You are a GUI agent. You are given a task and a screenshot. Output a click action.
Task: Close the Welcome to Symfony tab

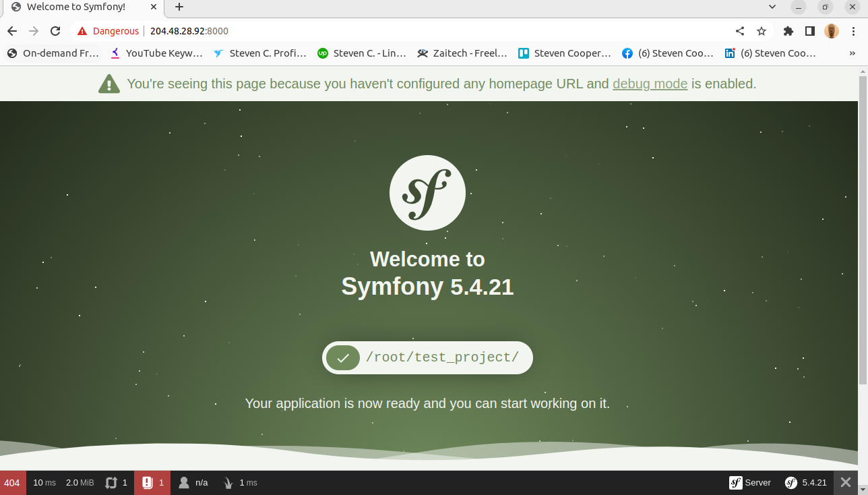coord(154,7)
